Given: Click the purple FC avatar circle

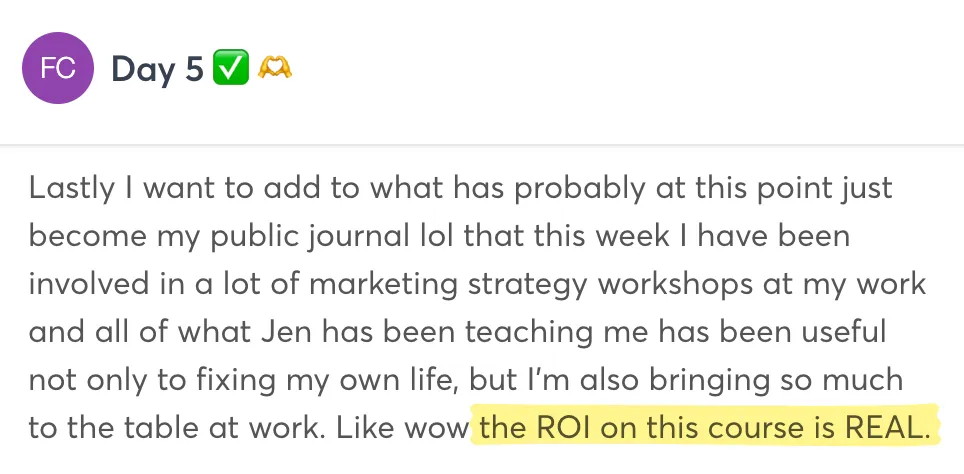Looking at the screenshot, I should 58,68.
